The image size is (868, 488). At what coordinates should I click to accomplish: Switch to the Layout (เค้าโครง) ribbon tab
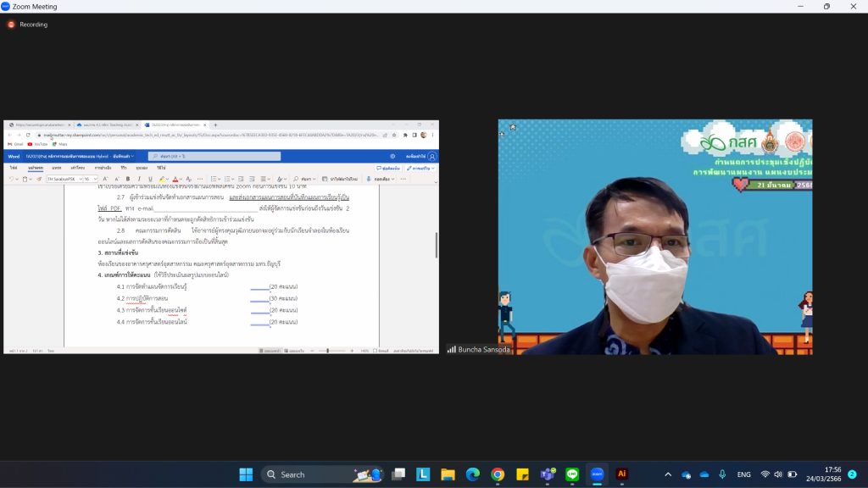point(77,168)
